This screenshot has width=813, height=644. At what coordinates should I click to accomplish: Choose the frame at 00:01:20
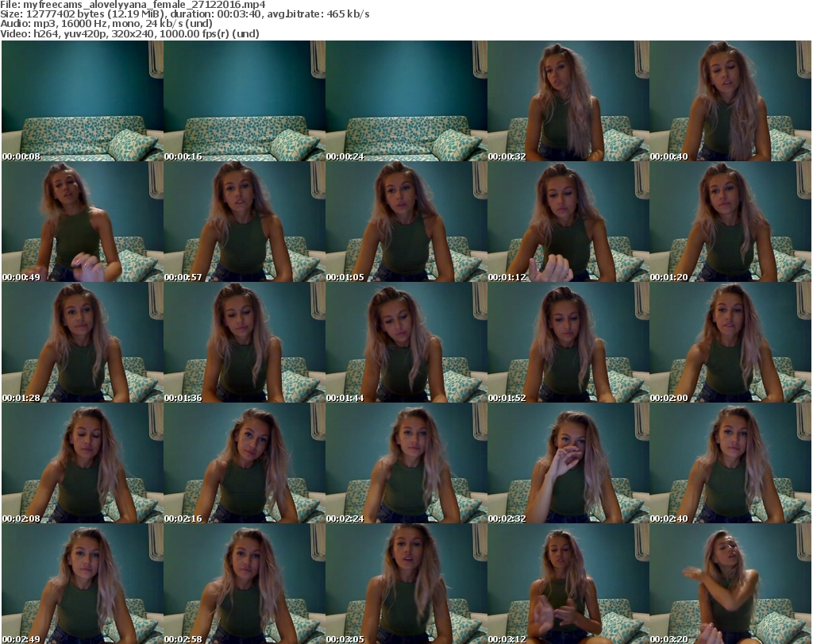point(730,222)
